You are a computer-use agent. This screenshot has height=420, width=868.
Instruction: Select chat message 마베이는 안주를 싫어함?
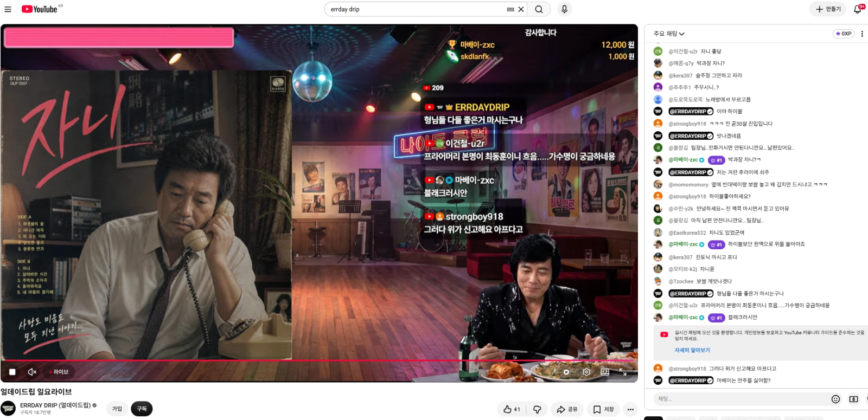[x=743, y=380]
